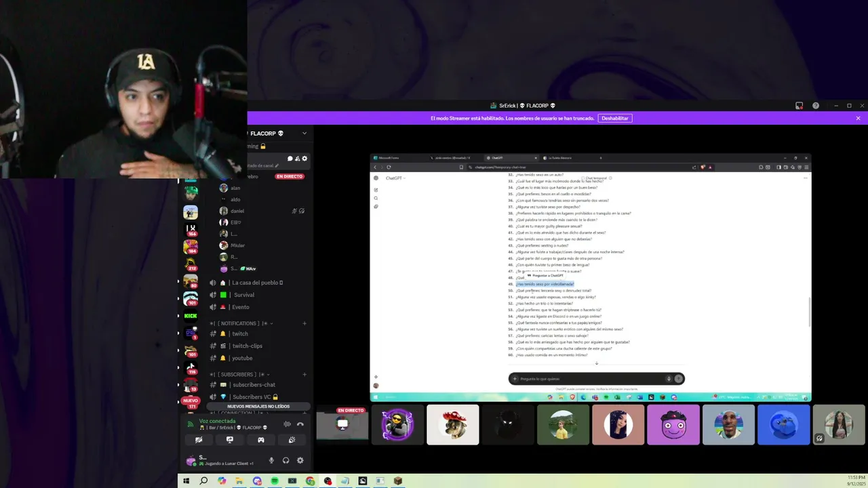The image size is (868, 488).
Task: Open Discord user settings gear
Action: click(x=300, y=460)
